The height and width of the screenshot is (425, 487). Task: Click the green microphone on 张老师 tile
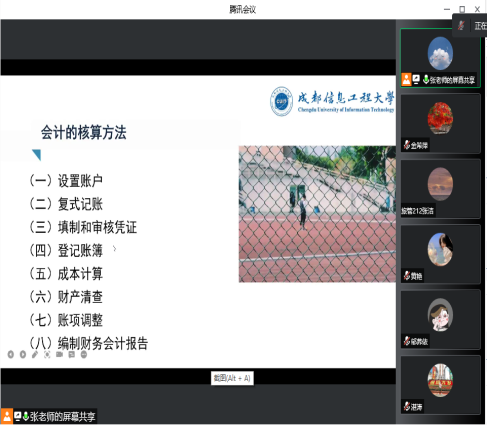[426, 79]
